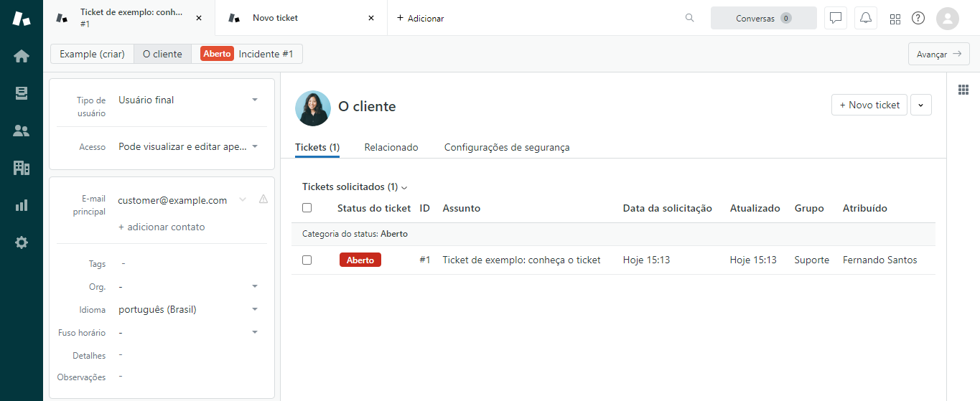Click the 'Observações' field
Image resolution: width=980 pixels, height=401 pixels.
pyautogui.click(x=188, y=377)
